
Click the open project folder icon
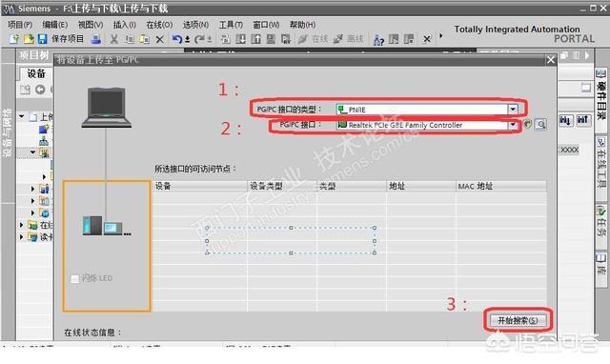pyautogui.click(x=29, y=39)
